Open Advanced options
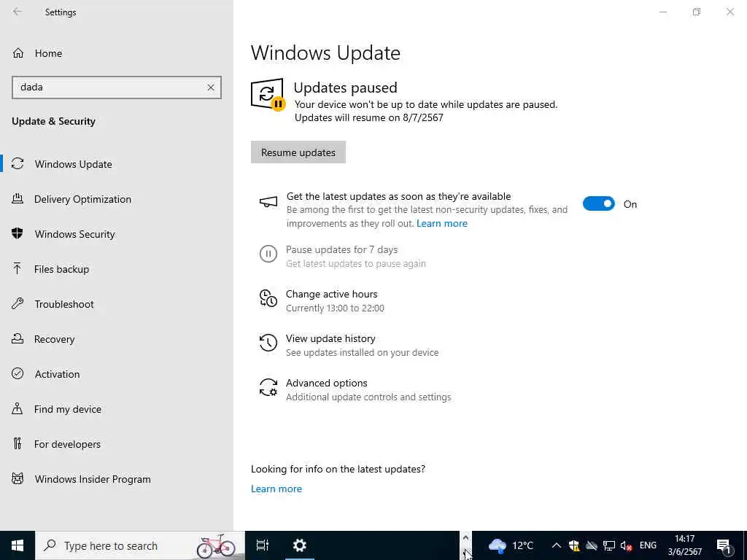Screen dimensions: 747x560 coord(326,384)
